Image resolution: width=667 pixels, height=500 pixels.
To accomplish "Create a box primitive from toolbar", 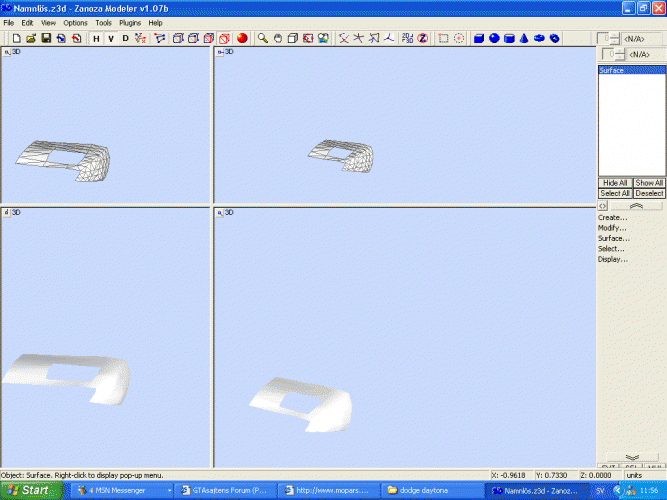I will pos(479,38).
